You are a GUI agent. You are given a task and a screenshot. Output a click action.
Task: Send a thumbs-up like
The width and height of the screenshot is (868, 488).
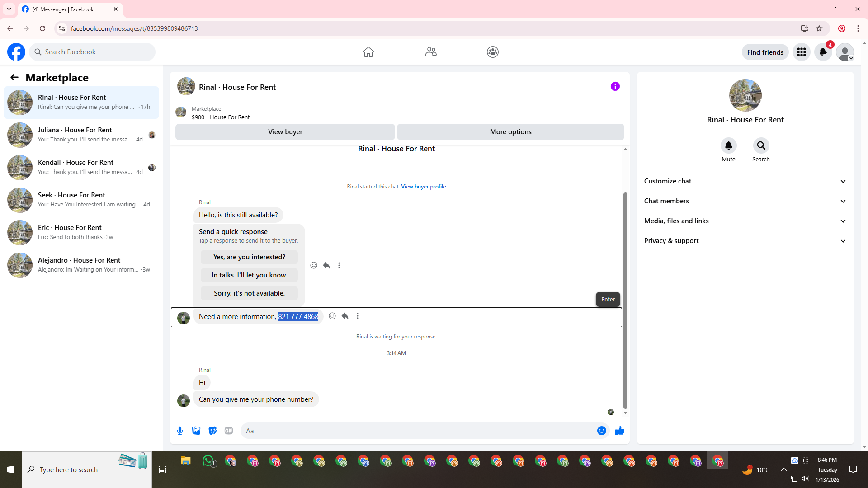(619, 431)
